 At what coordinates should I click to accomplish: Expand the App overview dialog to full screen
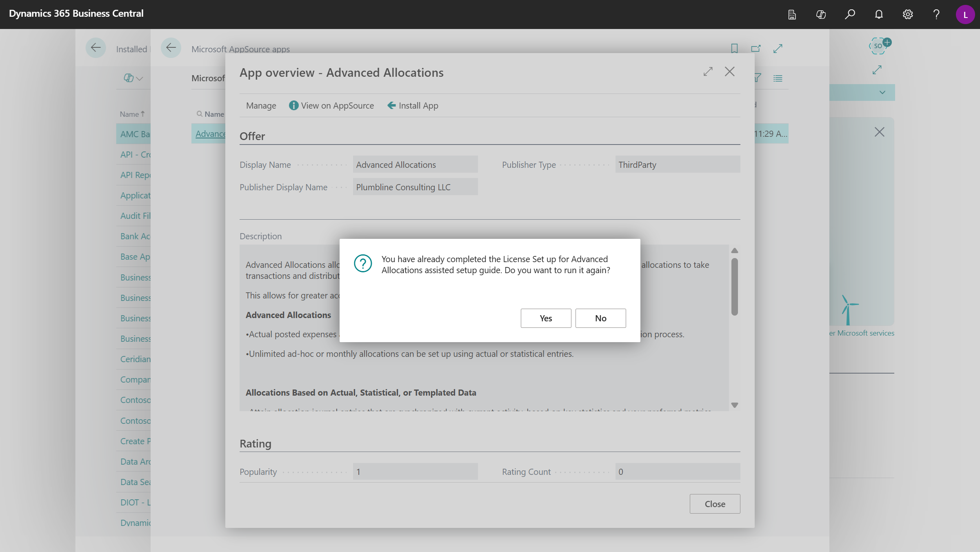[x=708, y=71]
